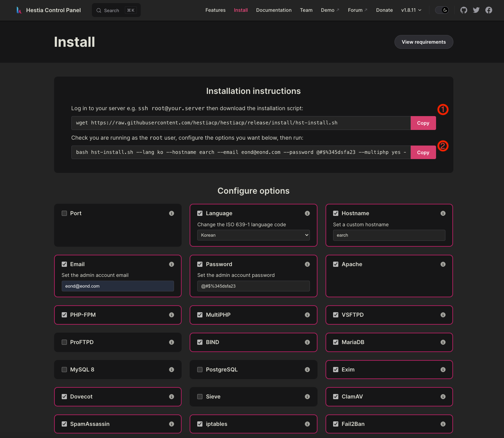Viewport: 504px width, 438px height.
Task: Open the Forum external link
Action: pos(358,10)
